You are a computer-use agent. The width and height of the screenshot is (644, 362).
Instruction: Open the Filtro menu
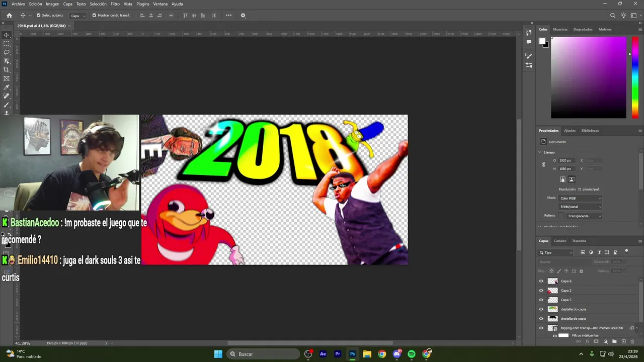tap(115, 4)
